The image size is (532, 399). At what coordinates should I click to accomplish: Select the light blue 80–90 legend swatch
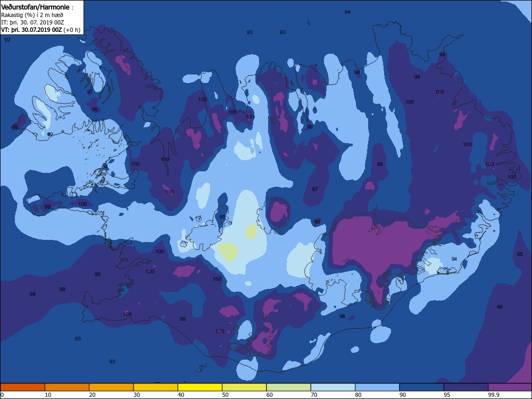coord(377,387)
